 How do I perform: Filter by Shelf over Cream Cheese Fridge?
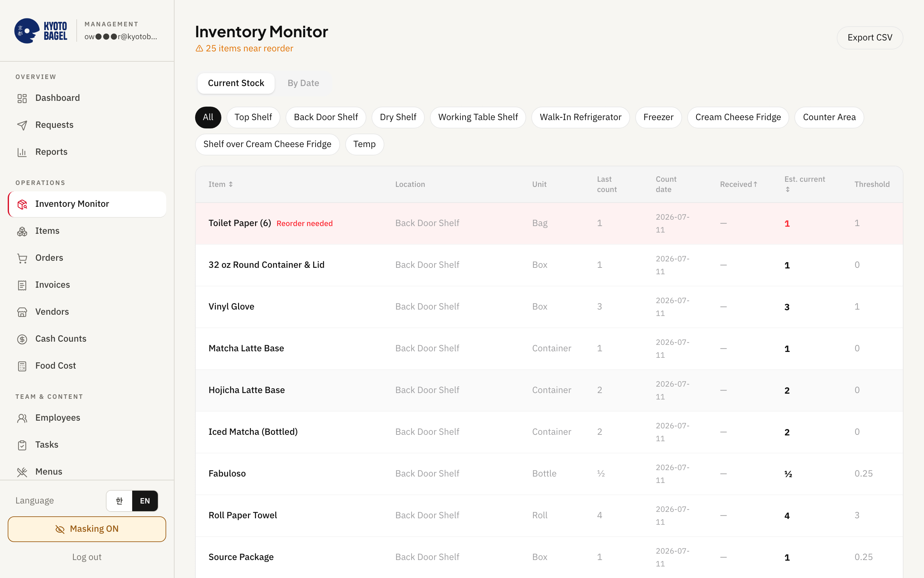click(267, 144)
